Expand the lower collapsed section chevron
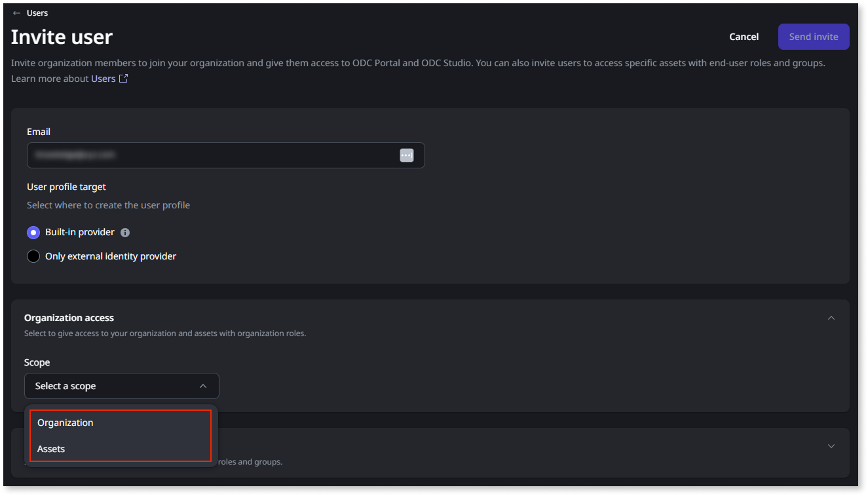The width and height of the screenshot is (868, 496). tap(831, 446)
